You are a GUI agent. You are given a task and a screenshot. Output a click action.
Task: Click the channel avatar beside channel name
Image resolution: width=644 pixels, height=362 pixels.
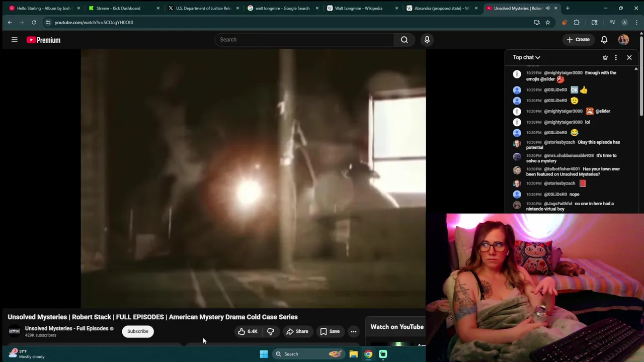click(15, 331)
